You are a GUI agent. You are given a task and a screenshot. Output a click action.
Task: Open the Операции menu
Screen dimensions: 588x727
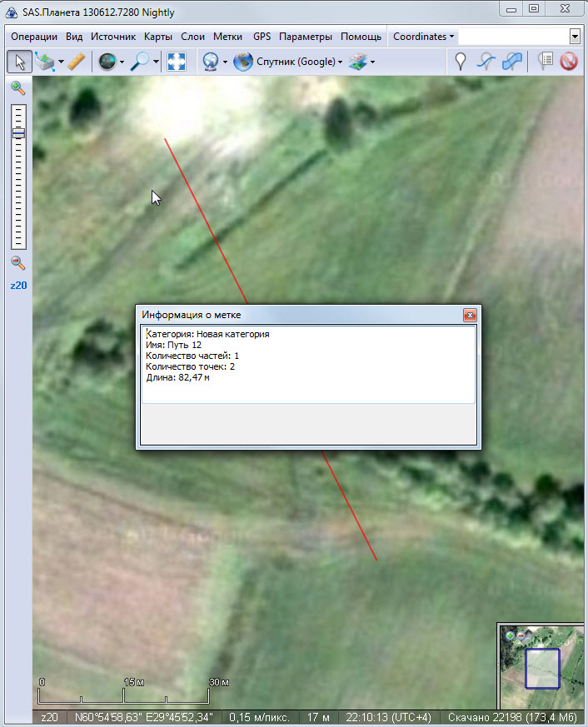click(x=34, y=37)
